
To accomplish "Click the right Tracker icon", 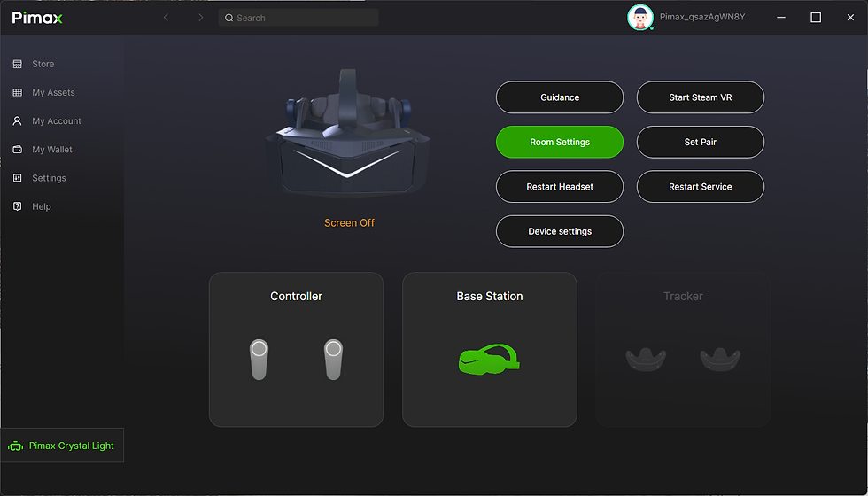I will point(720,360).
